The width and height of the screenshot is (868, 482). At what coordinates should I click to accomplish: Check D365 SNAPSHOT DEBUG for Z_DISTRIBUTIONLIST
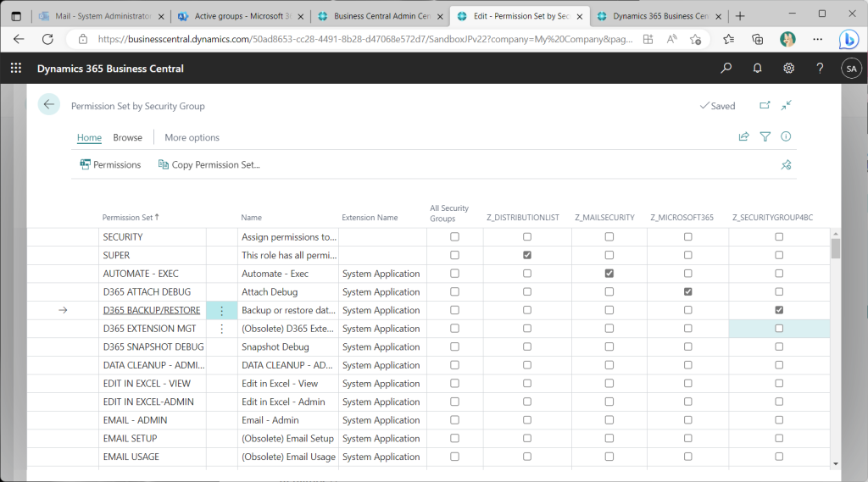click(527, 347)
